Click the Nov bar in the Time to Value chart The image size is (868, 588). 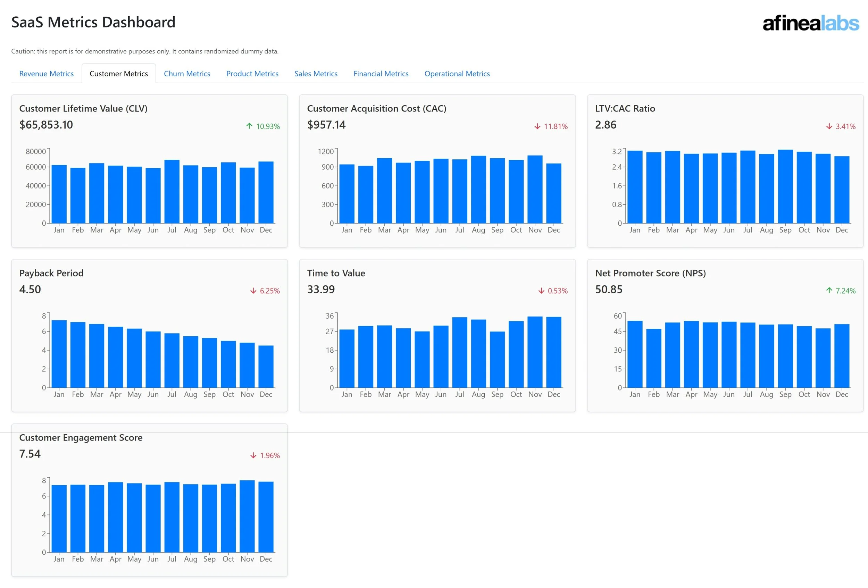click(x=534, y=352)
